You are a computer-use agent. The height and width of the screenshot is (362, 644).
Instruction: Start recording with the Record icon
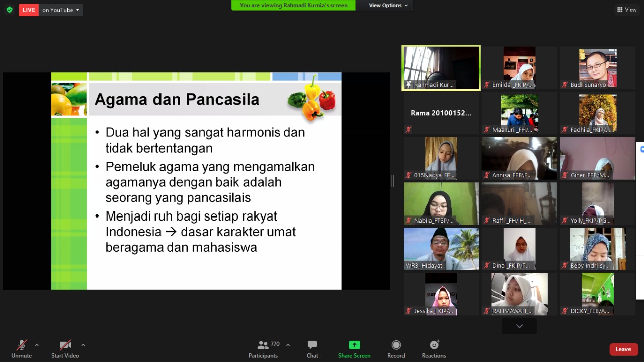tap(396, 345)
